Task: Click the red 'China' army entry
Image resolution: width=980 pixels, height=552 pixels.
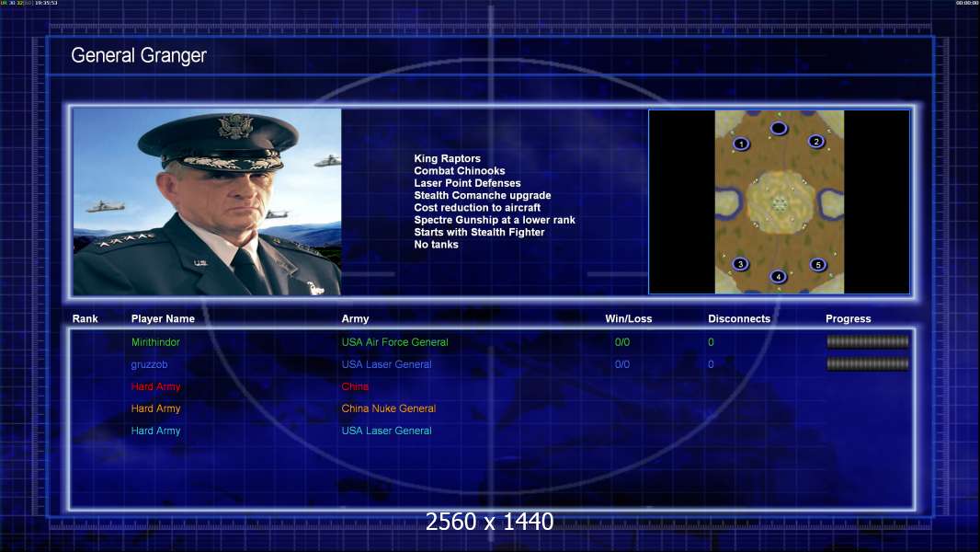Action: (355, 386)
